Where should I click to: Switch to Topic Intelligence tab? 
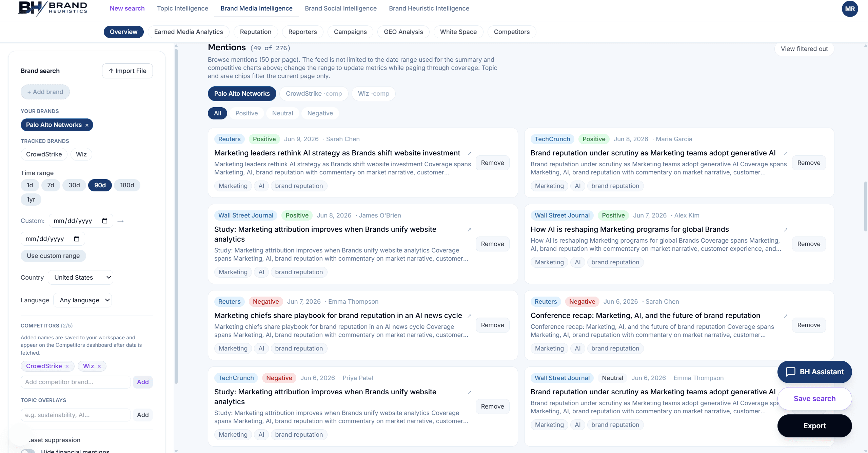click(x=182, y=8)
